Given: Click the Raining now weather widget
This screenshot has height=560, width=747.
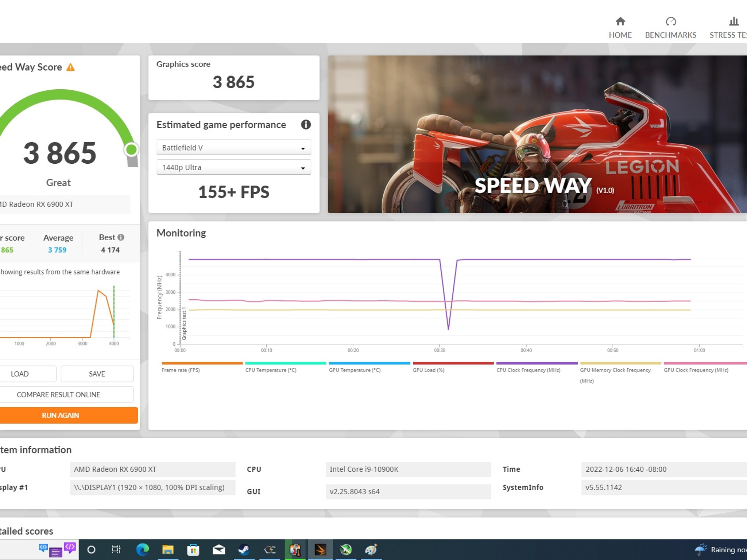Looking at the screenshot, I should (721, 550).
